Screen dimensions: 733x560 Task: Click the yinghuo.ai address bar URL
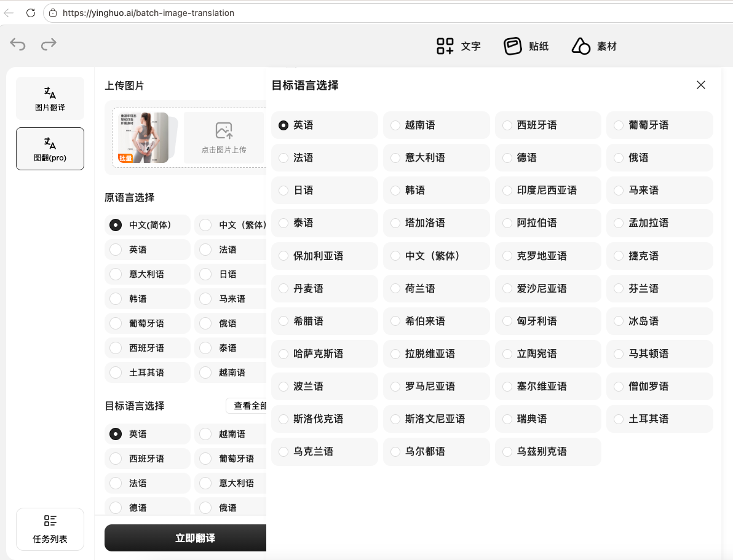(x=149, y=13)
